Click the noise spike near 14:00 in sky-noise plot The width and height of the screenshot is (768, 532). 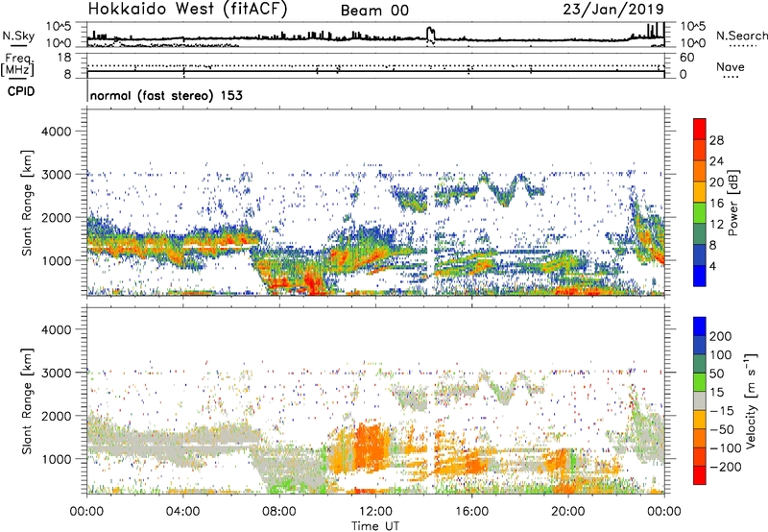click(x=430, y=35)
